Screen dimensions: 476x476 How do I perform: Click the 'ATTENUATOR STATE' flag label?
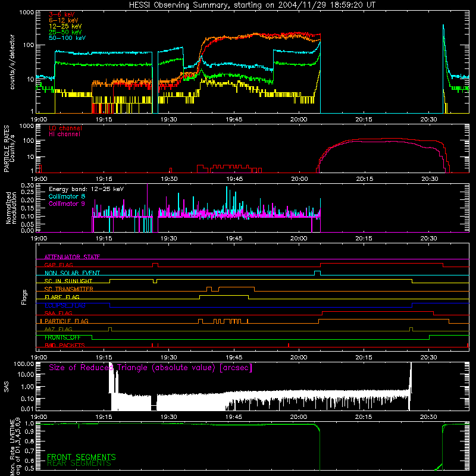(72, 257)
